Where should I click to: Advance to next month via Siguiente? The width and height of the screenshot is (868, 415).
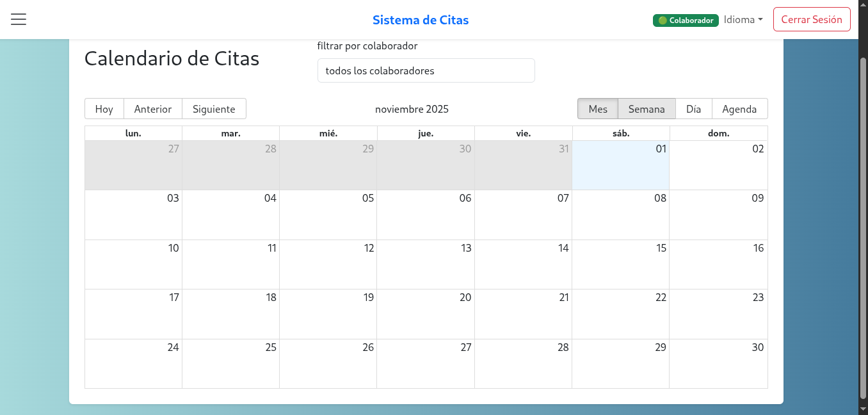214,108
